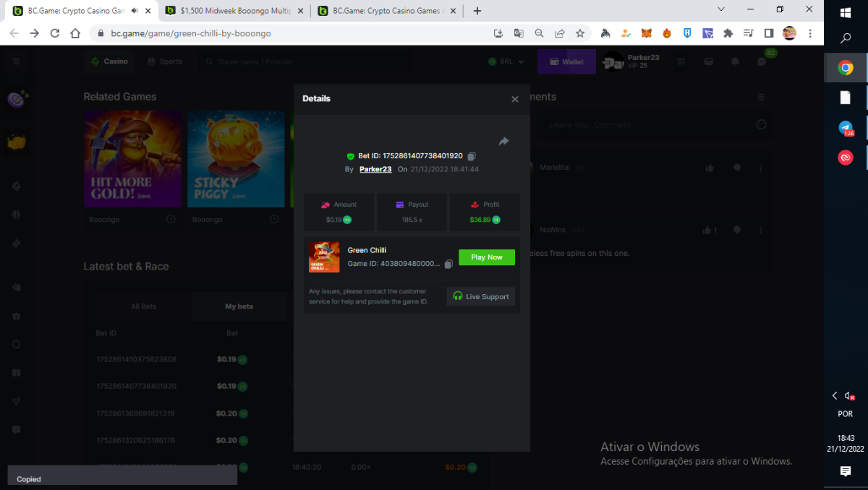The image size is (868, 490).
Task: Show hidden system tray icons
Action: click(835, 396)
